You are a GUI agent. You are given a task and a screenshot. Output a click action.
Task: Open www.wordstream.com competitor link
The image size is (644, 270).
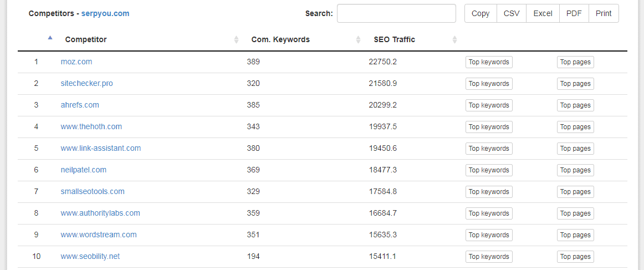tap(99, 235)
